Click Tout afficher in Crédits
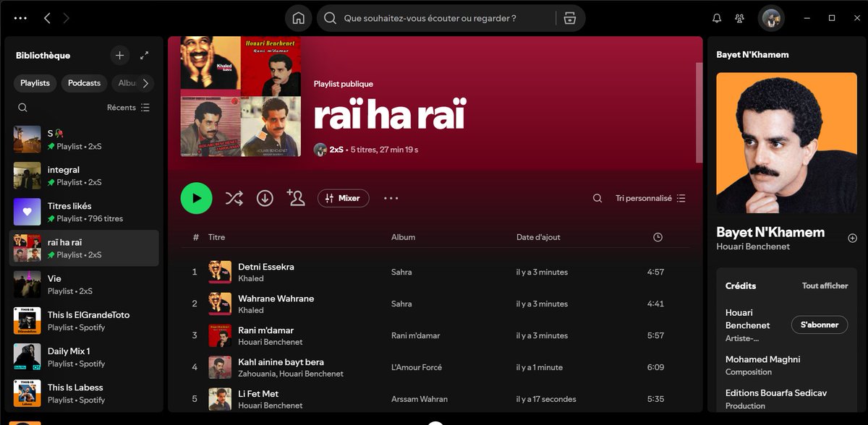Viewport: 868px width, 425px height. click(x=825, y=286)
